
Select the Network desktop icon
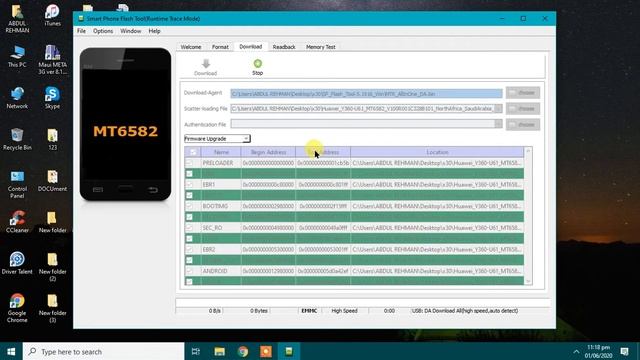pos(17,98)
